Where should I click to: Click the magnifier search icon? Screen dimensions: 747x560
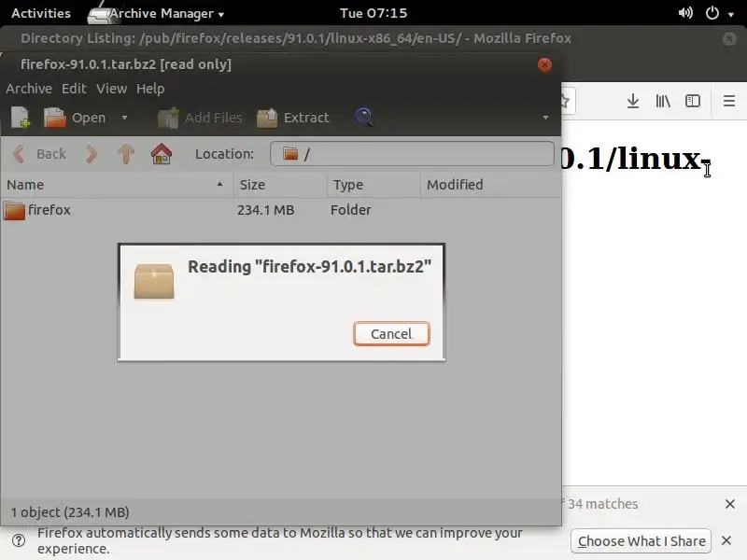coord(364,118)
